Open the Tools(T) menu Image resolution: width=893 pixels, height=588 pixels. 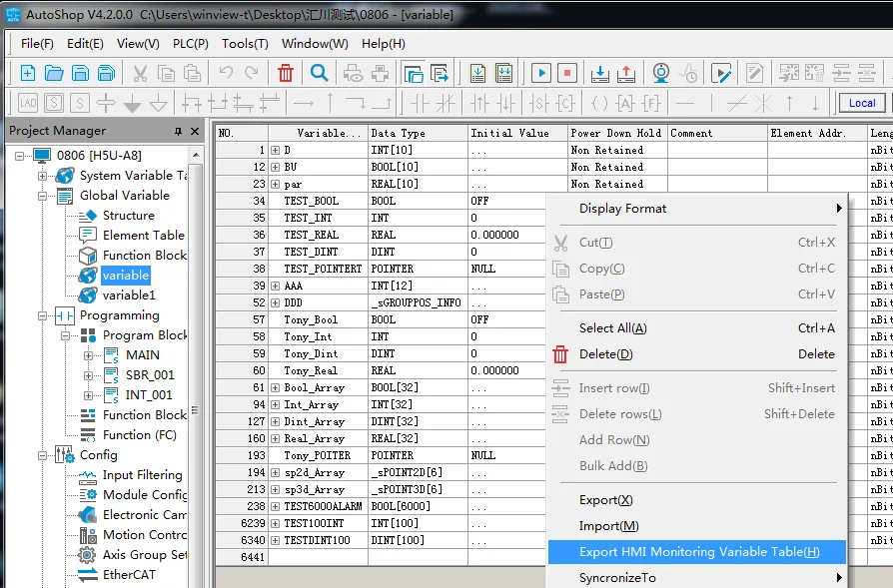click(245, 44)
